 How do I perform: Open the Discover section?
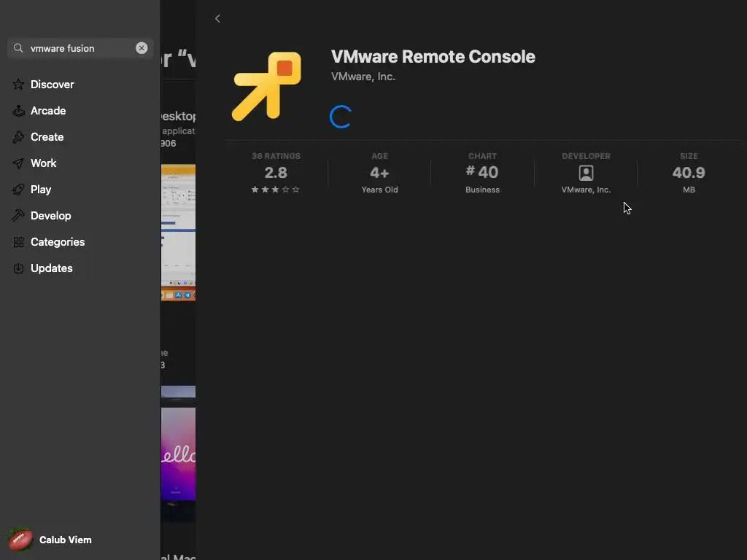(x=52, y=85)
